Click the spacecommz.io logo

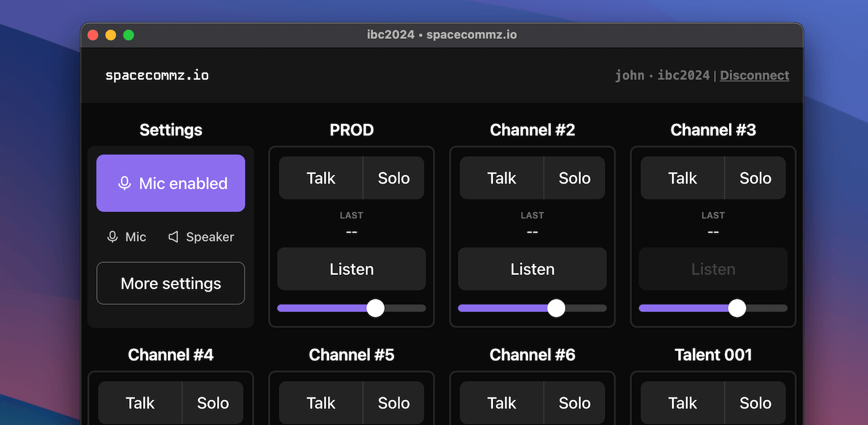tap(157, 75)
